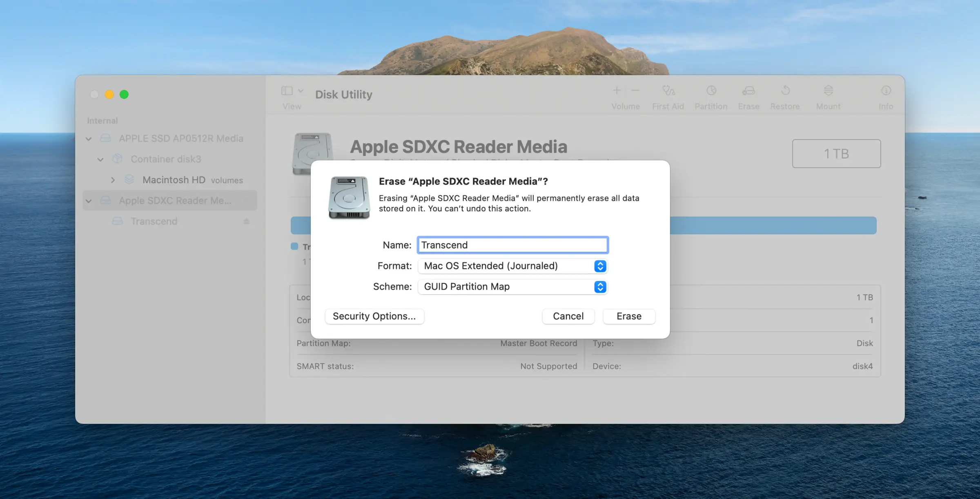This screenshot has height=499, width=980.
Task: Click the remove Volume minus icon
Action: coord(635,90)
